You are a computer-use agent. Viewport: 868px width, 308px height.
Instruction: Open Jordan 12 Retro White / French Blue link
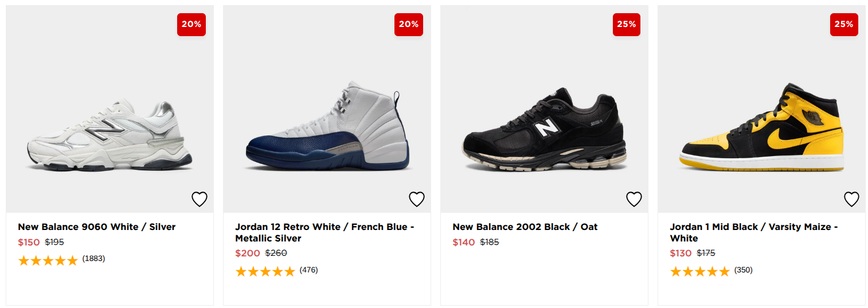point(324,232)
